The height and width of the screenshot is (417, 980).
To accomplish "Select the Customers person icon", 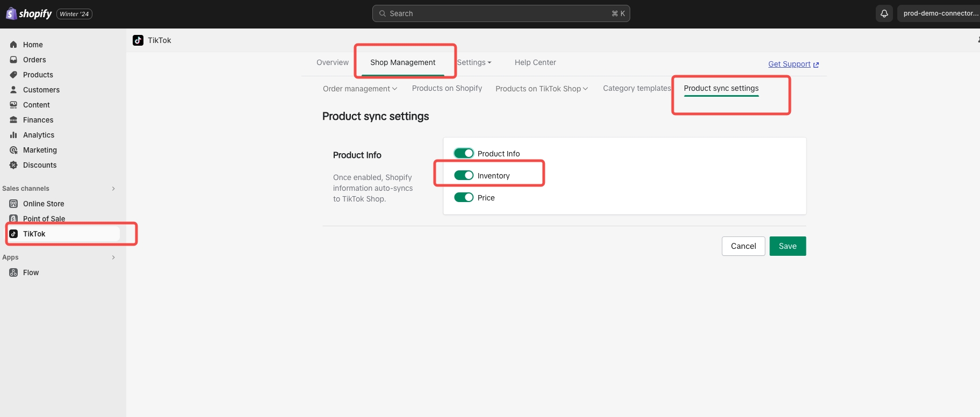I will pos(13,90).
